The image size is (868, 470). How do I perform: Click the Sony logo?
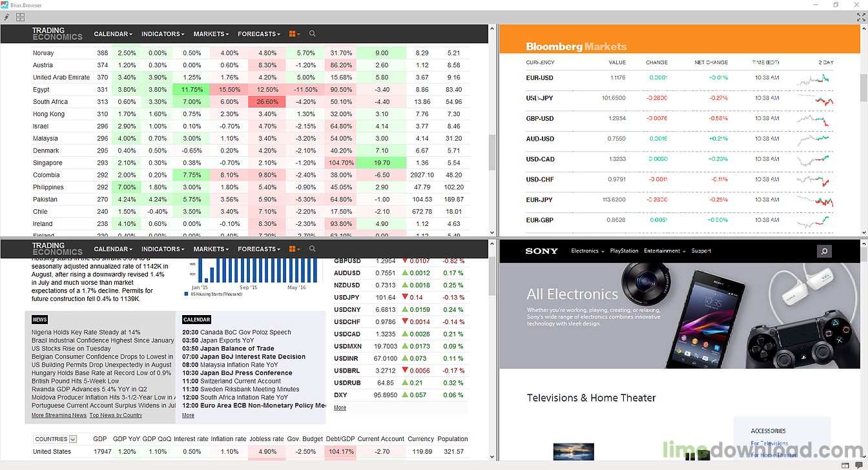(x=541, y=251)
